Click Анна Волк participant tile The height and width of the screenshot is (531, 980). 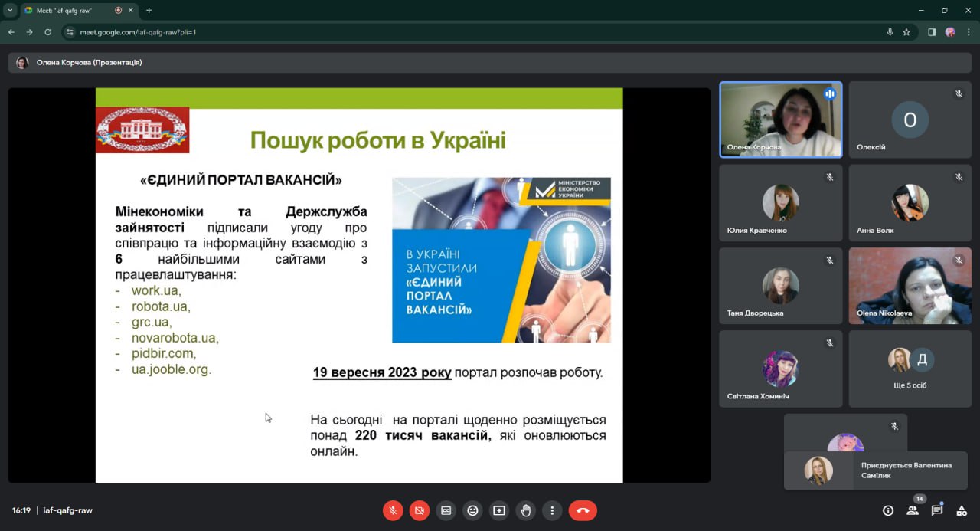(910, 202)
